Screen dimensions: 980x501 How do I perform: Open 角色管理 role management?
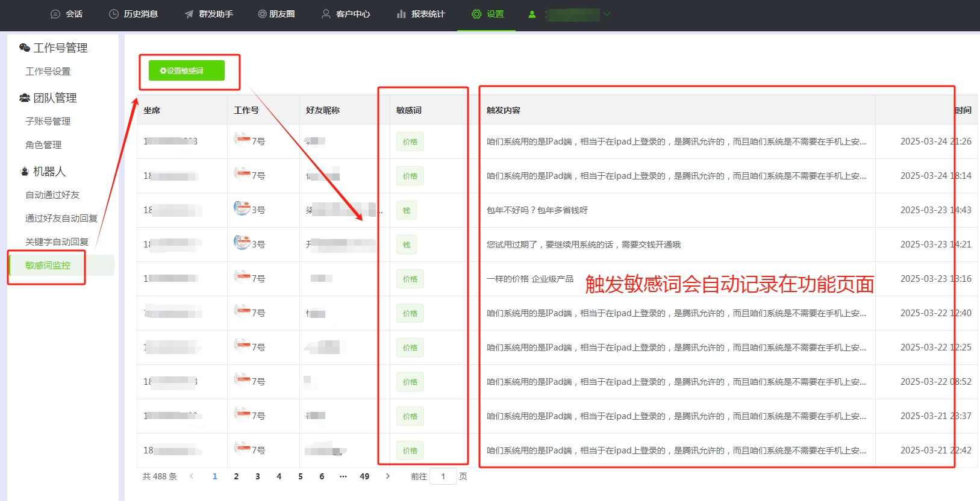point(43,145)
